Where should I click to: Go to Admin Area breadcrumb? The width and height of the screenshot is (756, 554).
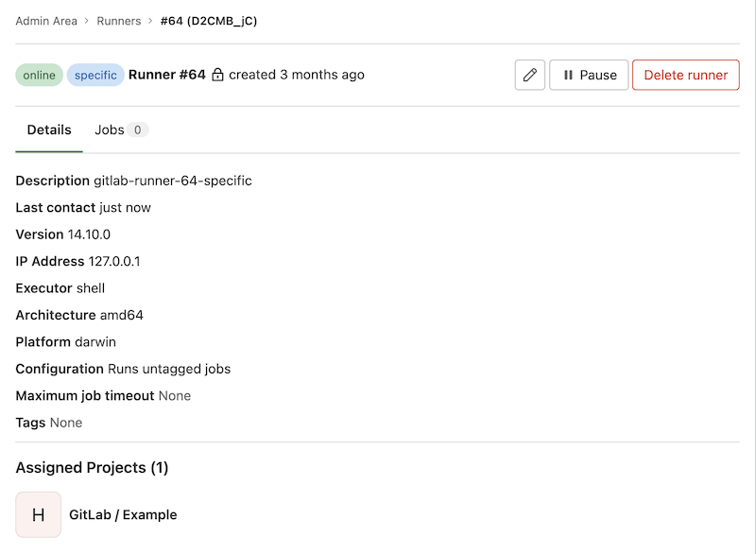pos(46,21)
